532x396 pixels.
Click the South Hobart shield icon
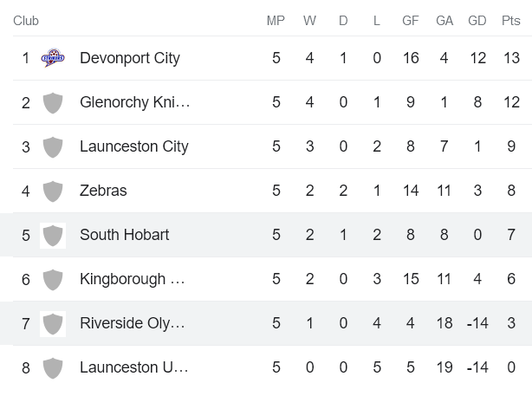coord(53,235)
